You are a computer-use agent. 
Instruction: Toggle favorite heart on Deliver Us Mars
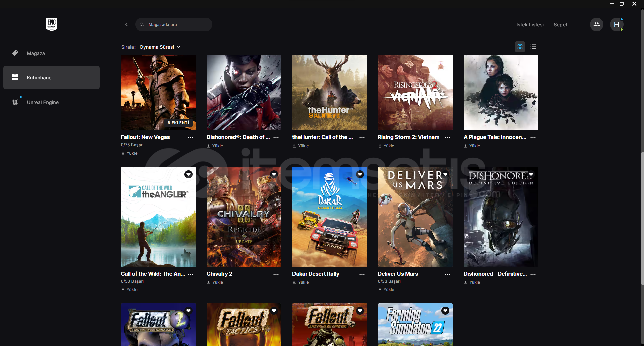[x=445, y=174]
